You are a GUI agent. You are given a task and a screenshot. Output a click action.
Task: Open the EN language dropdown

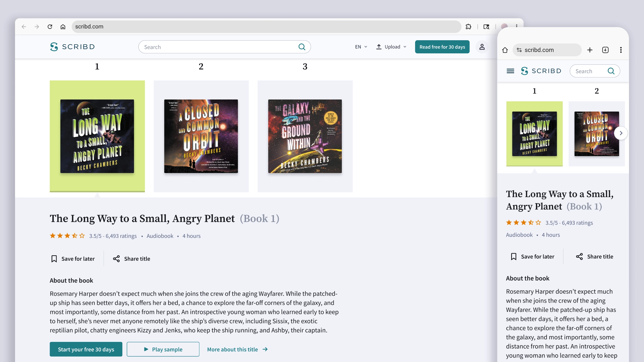pos(361,47)
